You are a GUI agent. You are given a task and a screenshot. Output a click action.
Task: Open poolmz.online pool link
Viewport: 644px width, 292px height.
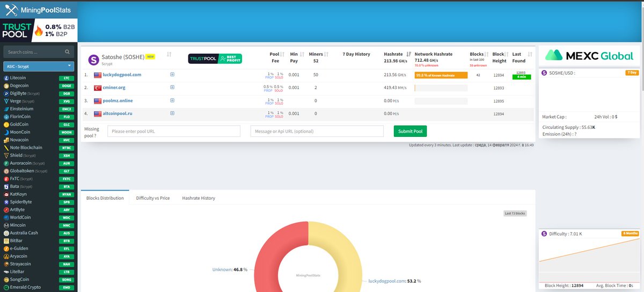118,101
